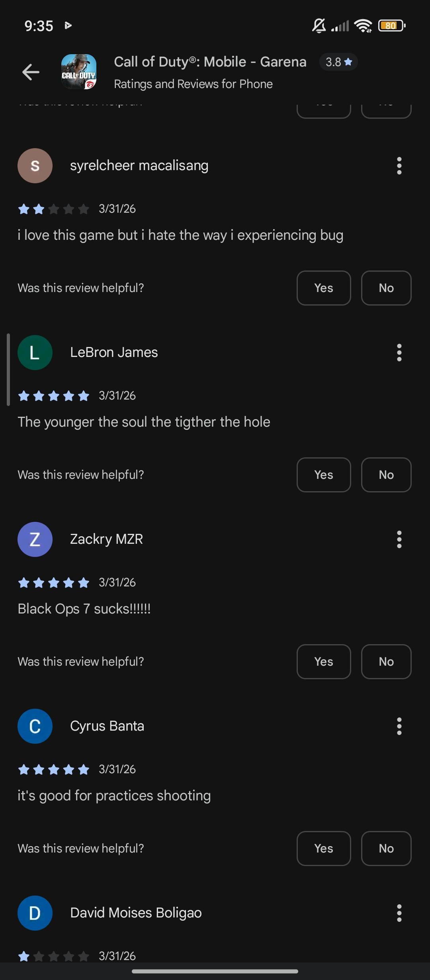Open more options for Cyrus Banta's review
Image resolution: width=430 pixels, height=980 pixels.
pyautogui.click(x=399, y=726)
